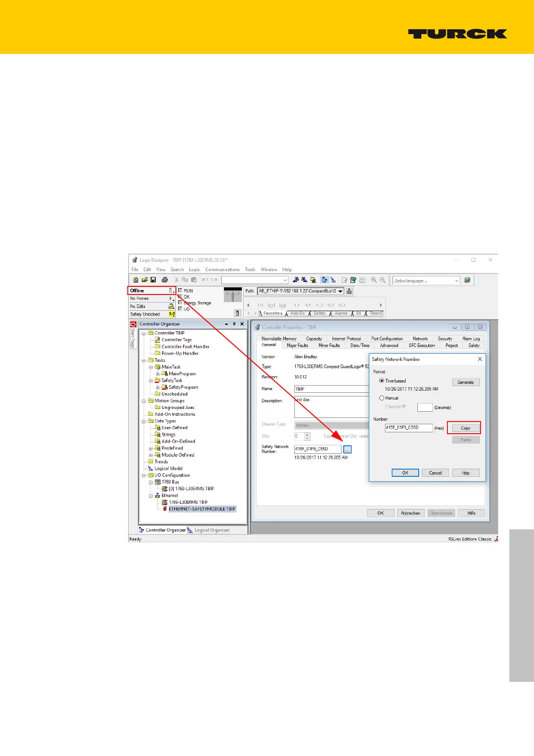The image size is (534, 756).
Task: Select Controller Tags in the tree
Action: 176,340
